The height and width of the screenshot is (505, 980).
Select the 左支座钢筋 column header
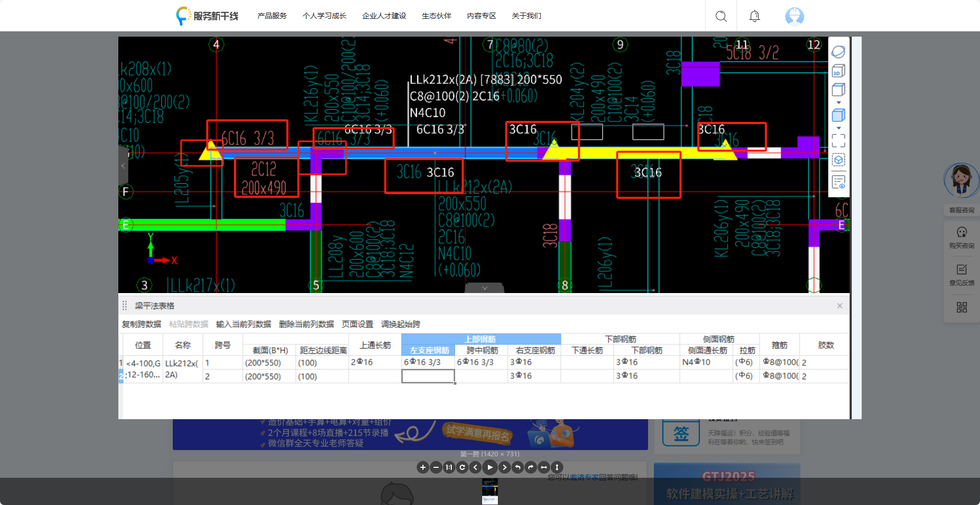[428, 350]
